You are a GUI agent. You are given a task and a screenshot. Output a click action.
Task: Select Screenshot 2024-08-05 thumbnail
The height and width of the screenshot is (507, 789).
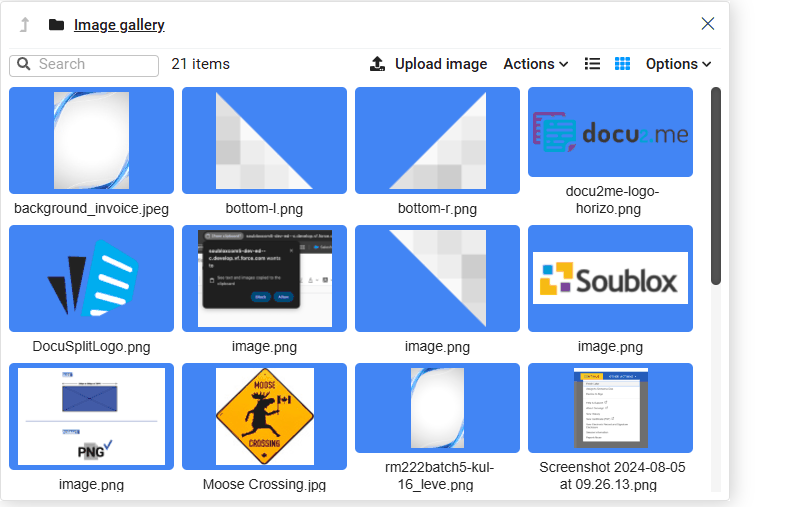pyautogui.click(x=610, y=408)
